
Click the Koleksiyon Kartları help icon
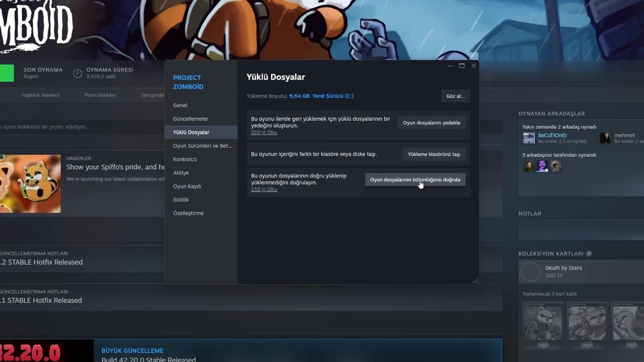[x=589, y=254]
